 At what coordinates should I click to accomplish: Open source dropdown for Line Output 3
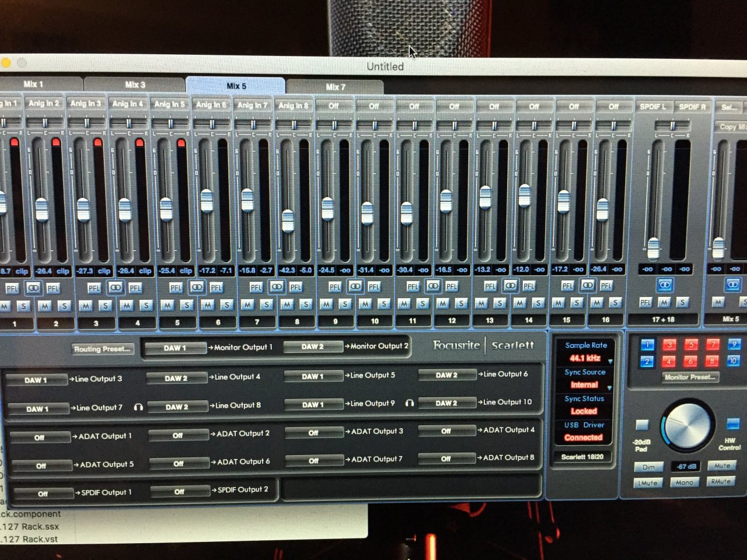36,380
